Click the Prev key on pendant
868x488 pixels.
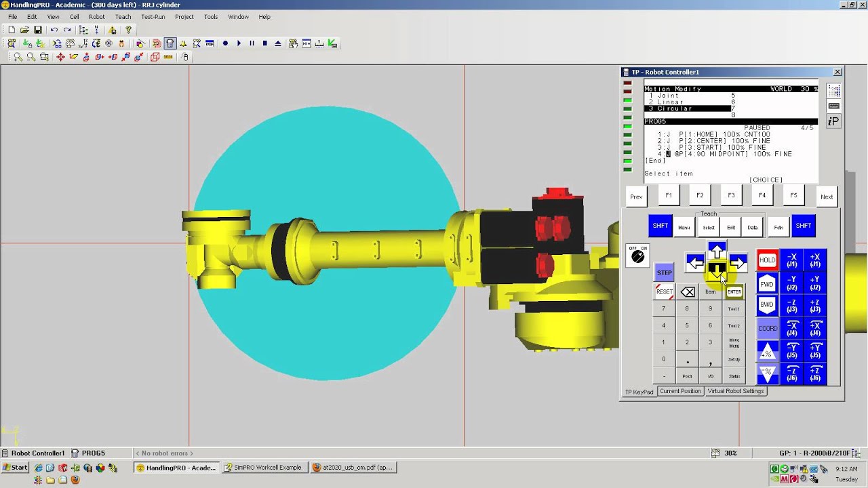coord(636,197)
